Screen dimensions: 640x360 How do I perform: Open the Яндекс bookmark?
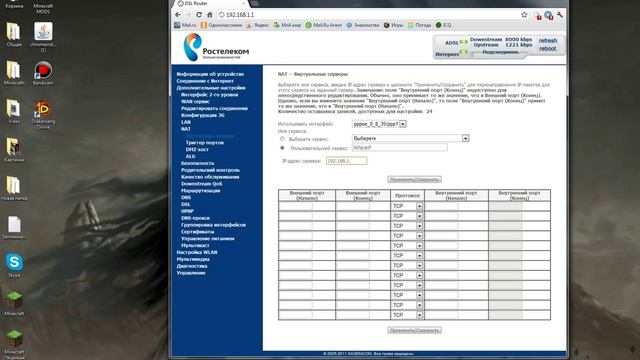pyautogui.click(x=258, y=25)
